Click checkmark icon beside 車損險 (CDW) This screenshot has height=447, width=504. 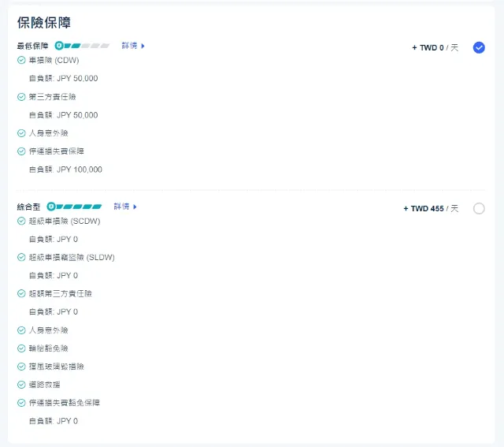tap(21, 60)
